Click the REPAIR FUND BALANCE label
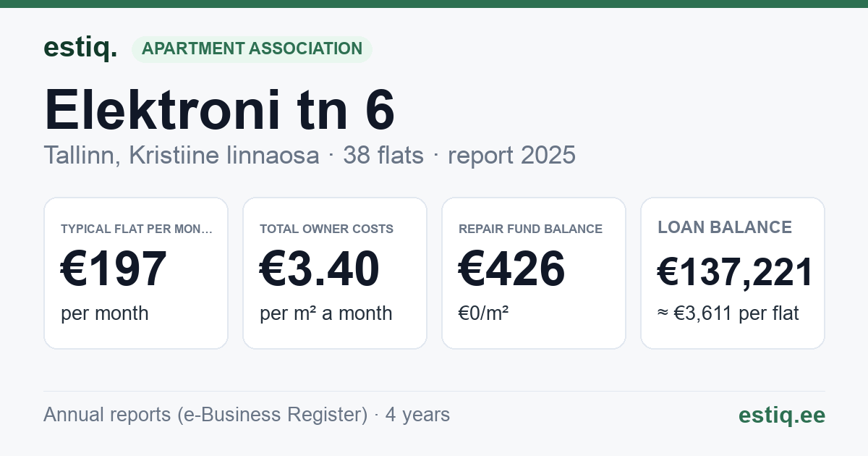868x456 pixels. coord(530,229)
